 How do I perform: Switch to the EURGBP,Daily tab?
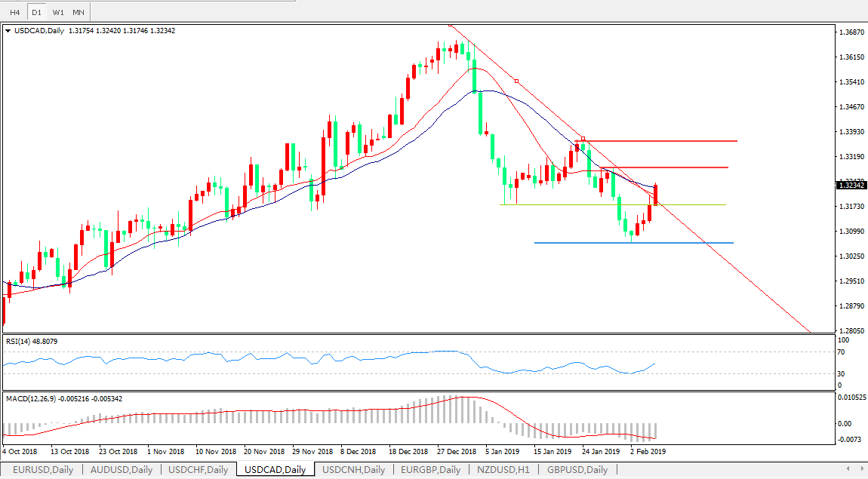tap(430, 470)
